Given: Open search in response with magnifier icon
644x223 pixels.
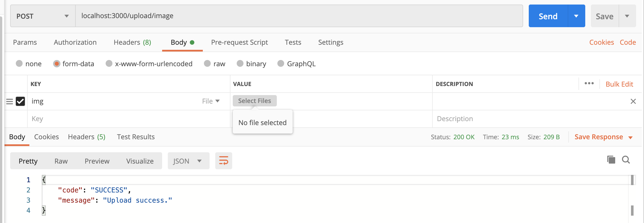Looking at the screenshot, I should [x=626, y=160].
